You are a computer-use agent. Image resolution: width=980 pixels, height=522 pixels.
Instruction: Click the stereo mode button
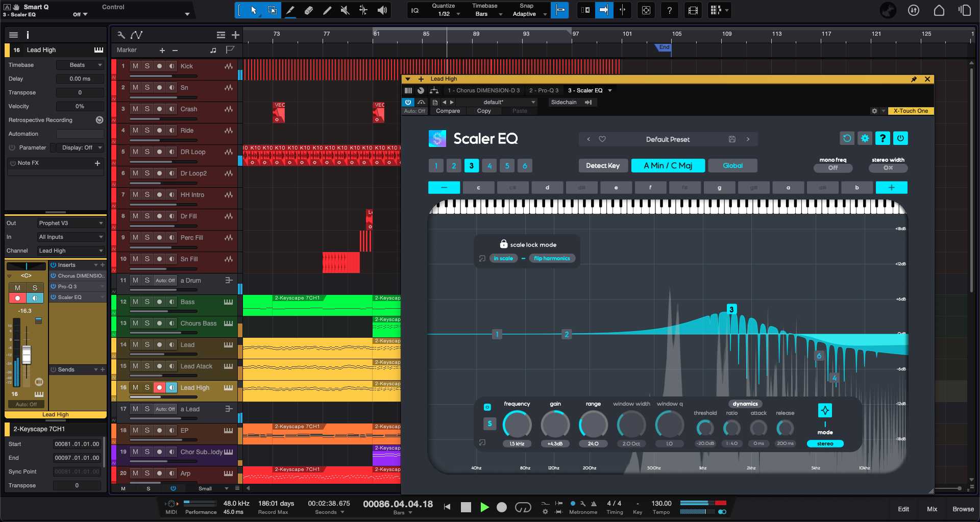[x=825, y=444]
